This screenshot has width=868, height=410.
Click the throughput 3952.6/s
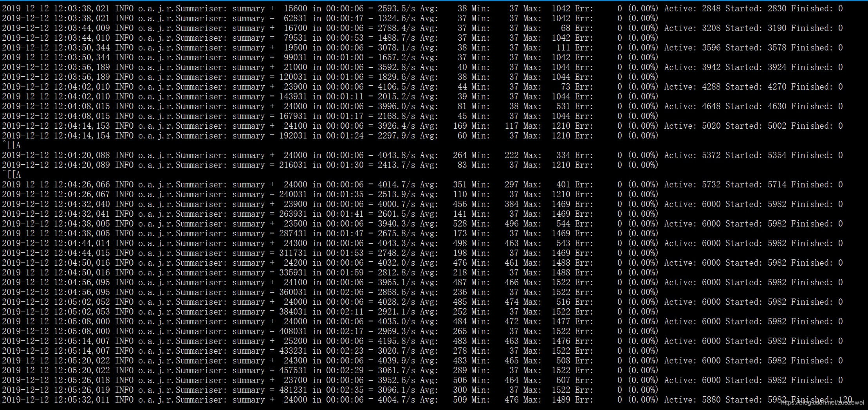point(396,380)
